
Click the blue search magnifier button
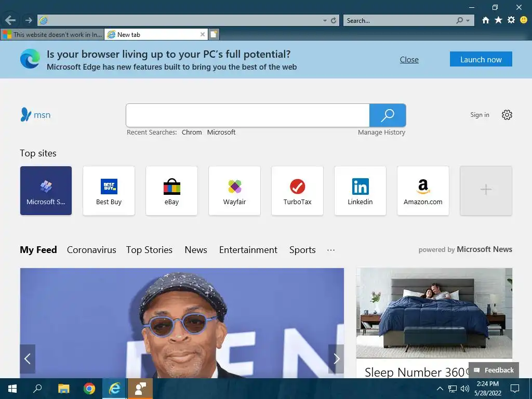(388, 115)
